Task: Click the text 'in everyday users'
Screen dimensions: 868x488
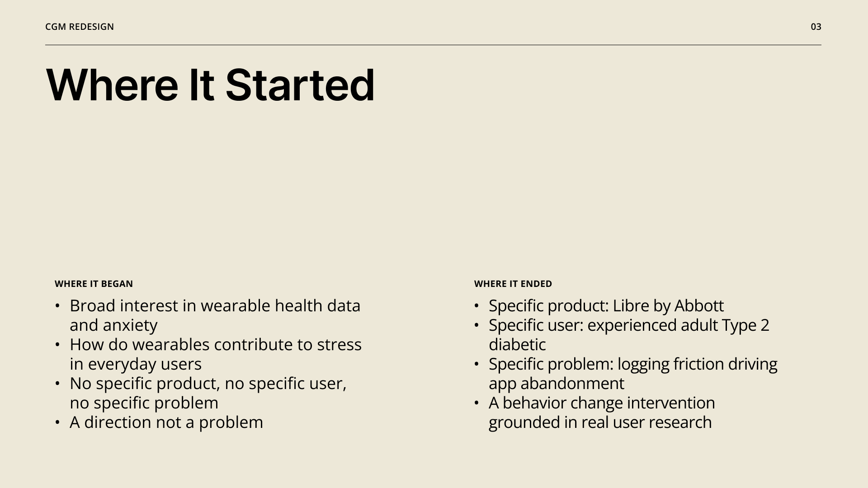Action: 136,364
